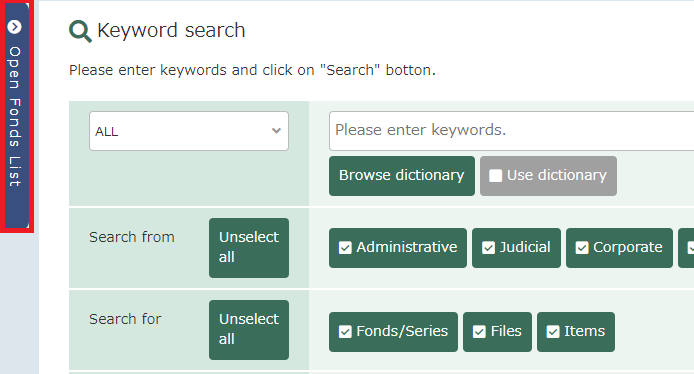694x374 pixels.
Task: Toggle the Judicial checkbox
Action: pos(488,247)
